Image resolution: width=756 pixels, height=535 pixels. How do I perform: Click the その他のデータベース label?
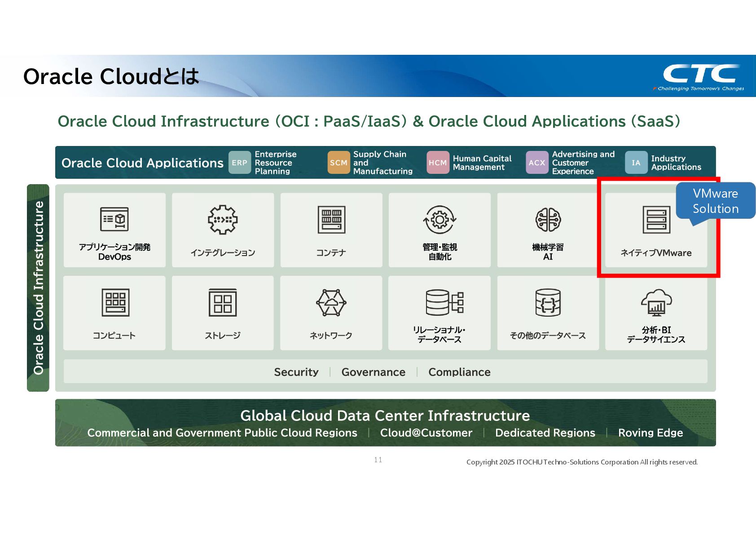tap(548, 335)
